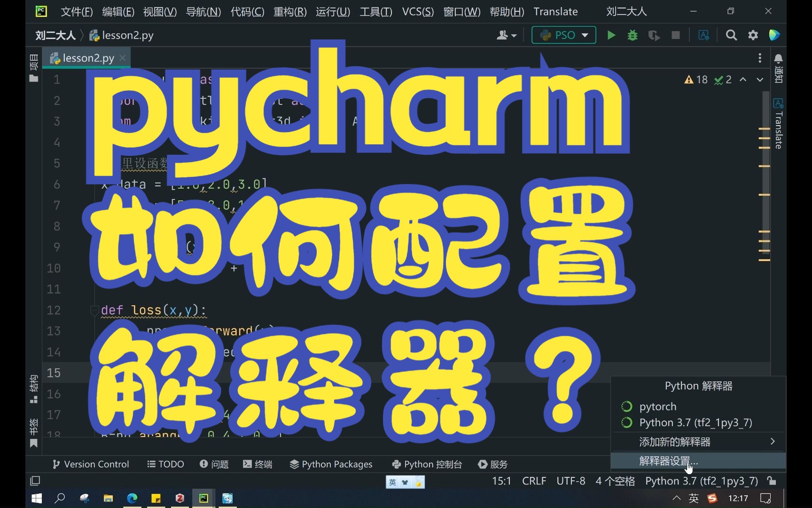812x508 pixels.
Task: Open the 视图(V) menu
Action: coord(160,11)
